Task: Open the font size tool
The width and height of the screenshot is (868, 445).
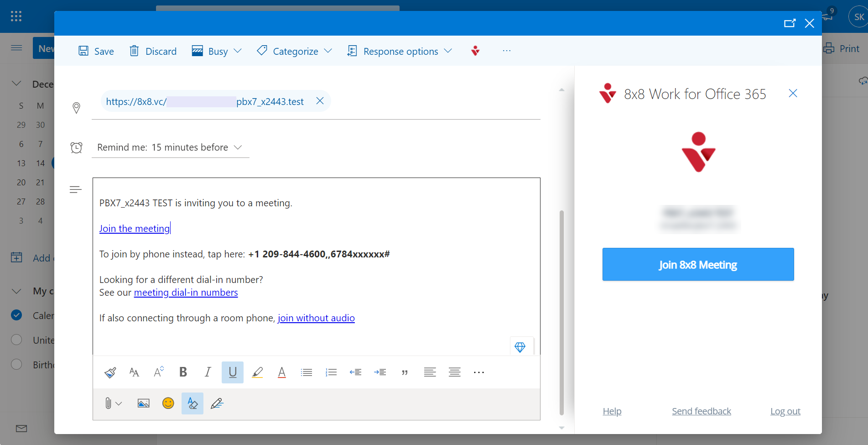Action: tap(134, 372)
